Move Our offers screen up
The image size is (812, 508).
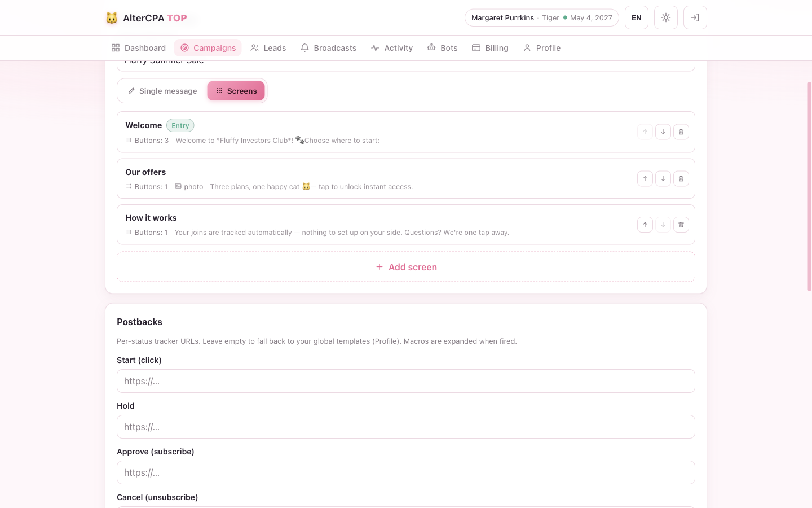(645, 179)
